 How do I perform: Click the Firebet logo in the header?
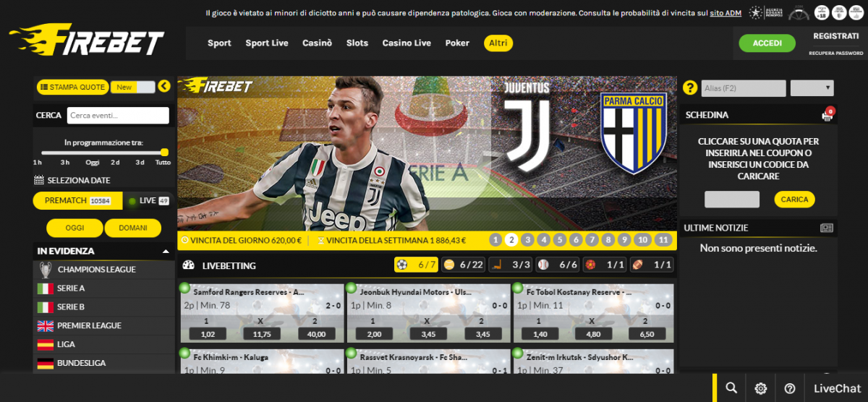click(x=87, y=40)
